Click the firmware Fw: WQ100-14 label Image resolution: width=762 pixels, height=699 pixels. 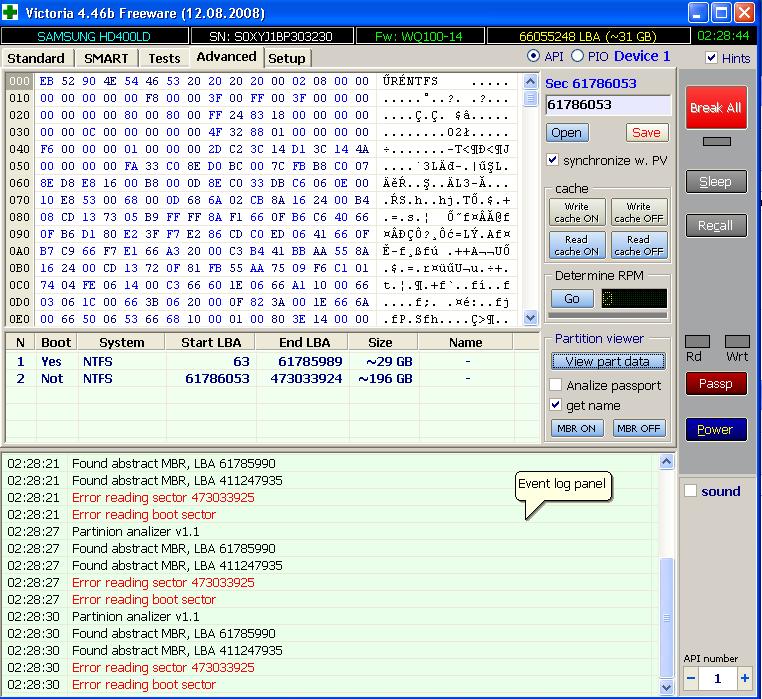pyautogui.click(x=419, y=36)
